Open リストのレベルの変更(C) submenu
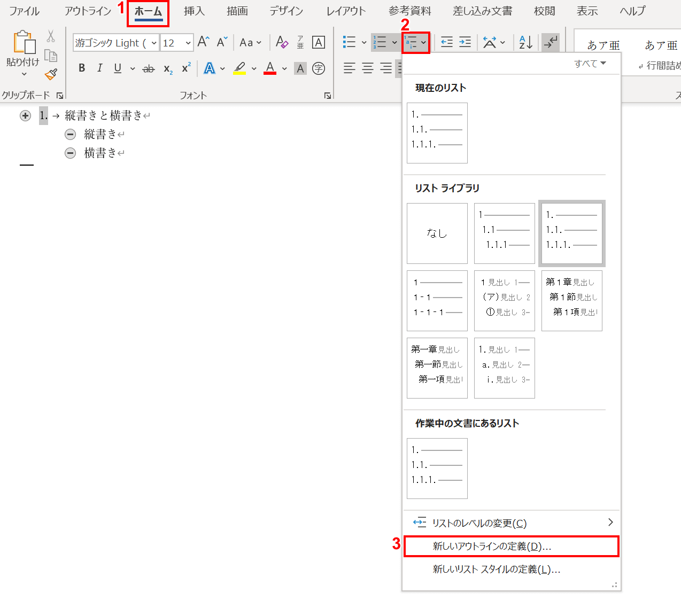The height and width of the screenshot is (616, 681). (x=512, y=523)
